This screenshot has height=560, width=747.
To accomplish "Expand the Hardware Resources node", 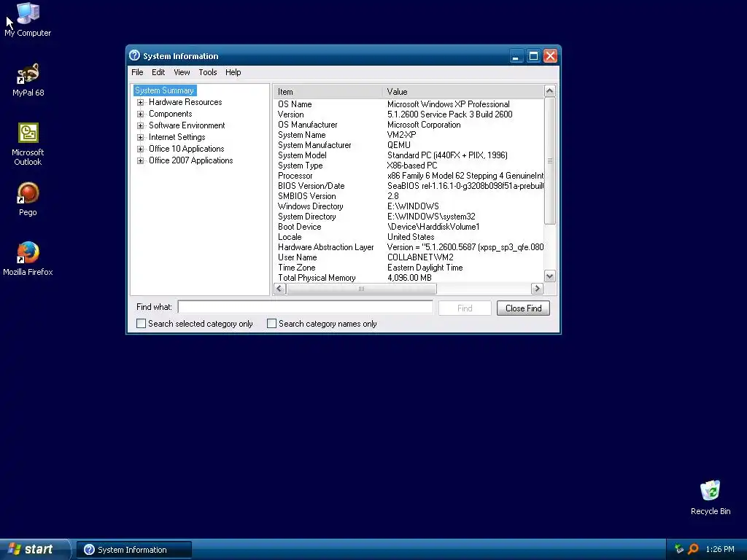I will click(140, 102).
